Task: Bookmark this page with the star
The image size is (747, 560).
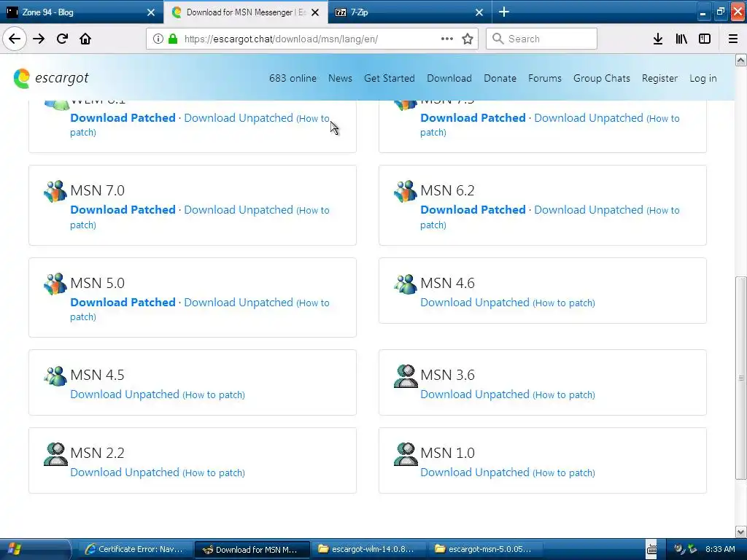Action: tap(468, 39)
